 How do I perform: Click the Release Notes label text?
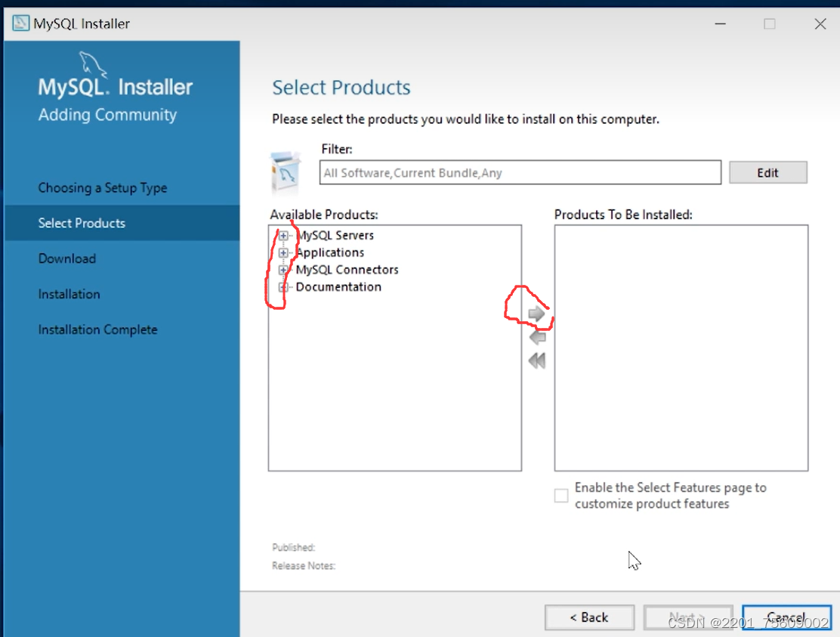tap(304, 566)
